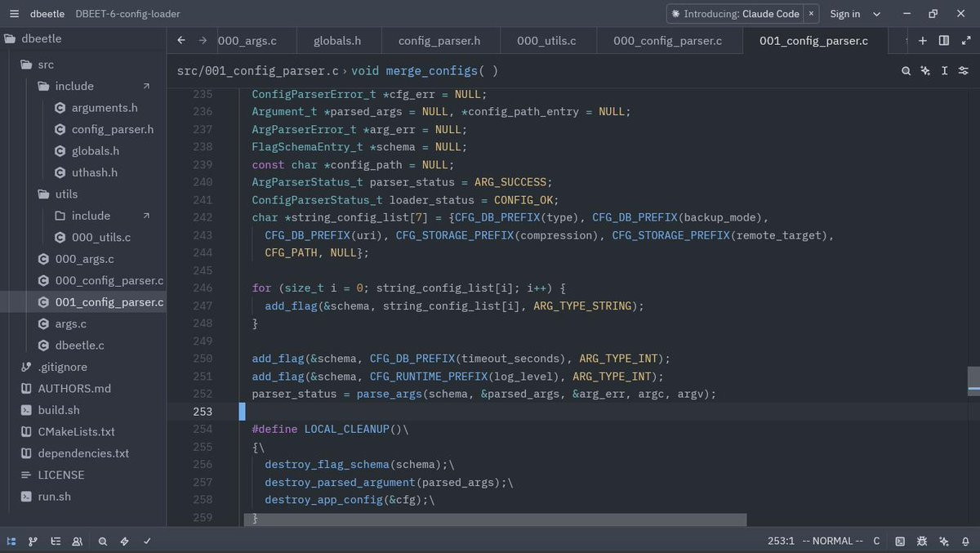
Task: Click the buffer search magnifier in editor toolbar
Action: (906, 71)
